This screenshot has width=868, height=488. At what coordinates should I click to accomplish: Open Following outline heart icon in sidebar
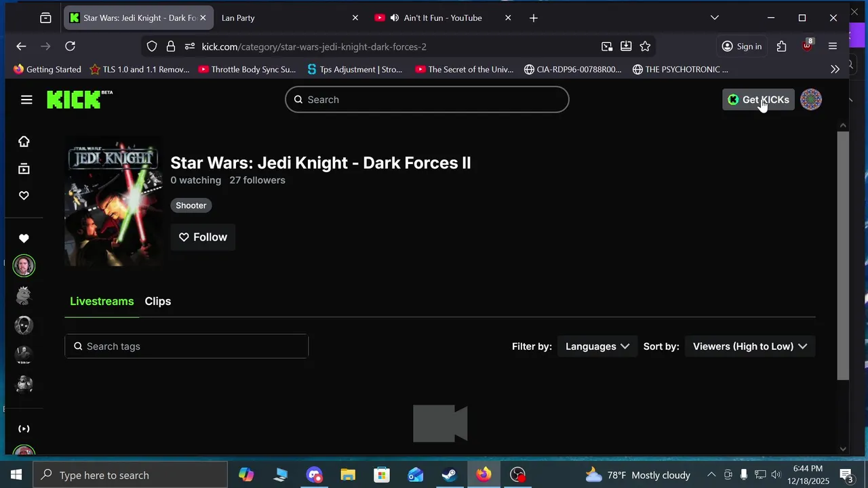pyautogui.click(x=24, y=196)
